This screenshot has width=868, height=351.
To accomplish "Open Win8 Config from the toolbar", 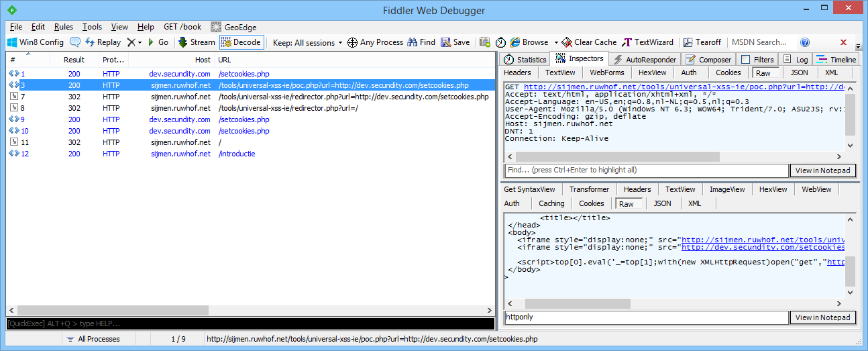I will [x=35, y=42].
